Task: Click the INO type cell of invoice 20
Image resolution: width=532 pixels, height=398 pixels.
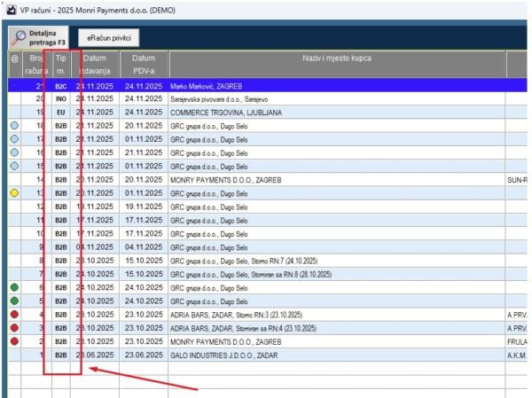Action: [61, 100]
